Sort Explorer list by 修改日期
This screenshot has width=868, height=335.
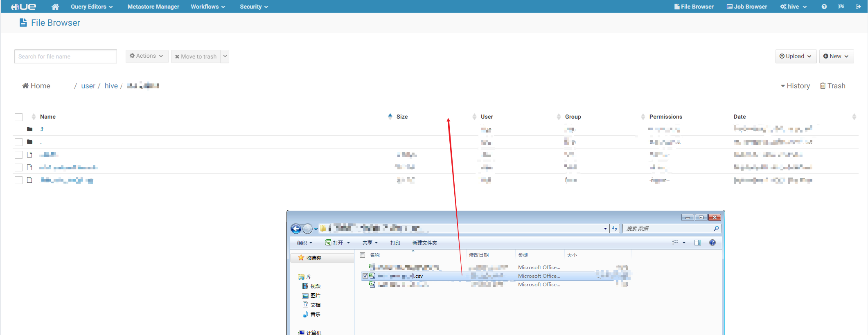tap(479, 255)
